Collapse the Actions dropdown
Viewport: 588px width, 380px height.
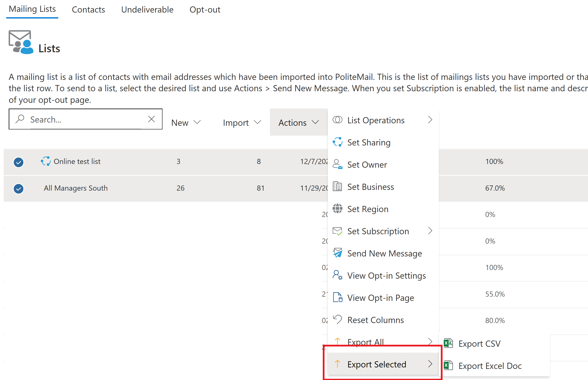click(299, 123)
